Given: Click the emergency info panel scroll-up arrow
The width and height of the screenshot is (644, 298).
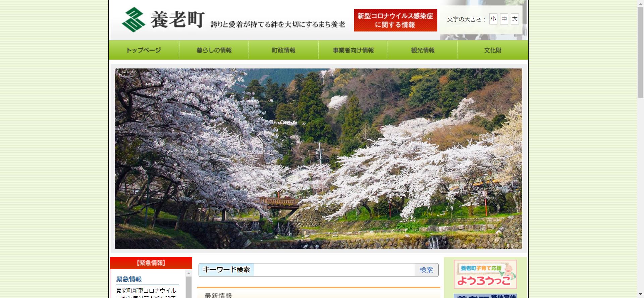Looking at the screenshot, I should [189, 274].
